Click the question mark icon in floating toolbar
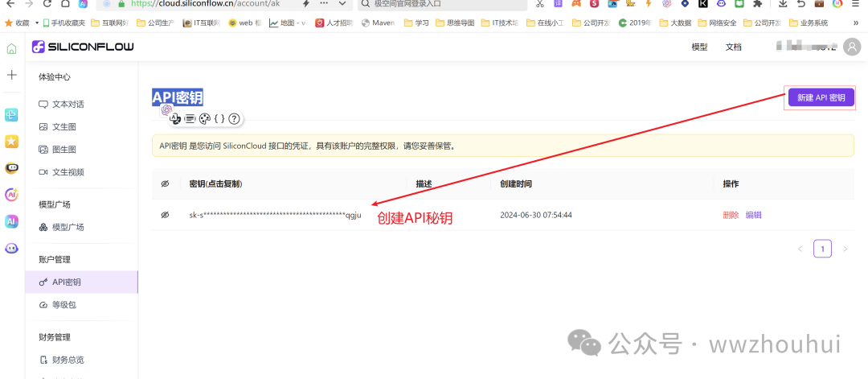This screenshot has height=379, width=868. pos(234,118)
